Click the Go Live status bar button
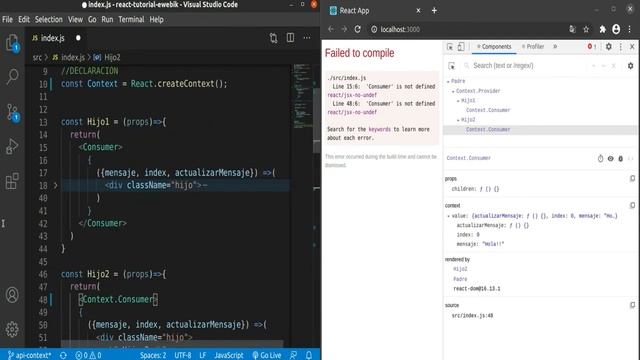 (267, 355)
